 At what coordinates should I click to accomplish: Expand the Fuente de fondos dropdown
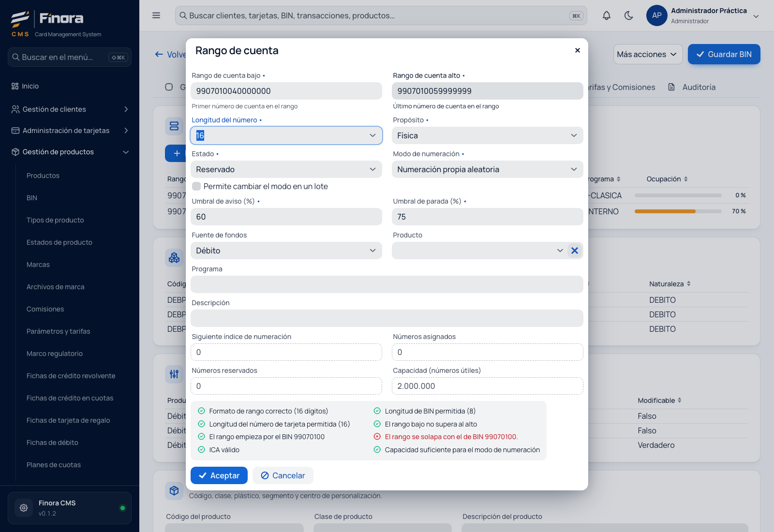tap(286, 251)
